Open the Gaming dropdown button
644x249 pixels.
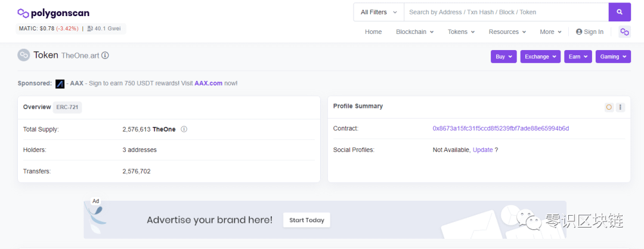(x=613, y=57)
